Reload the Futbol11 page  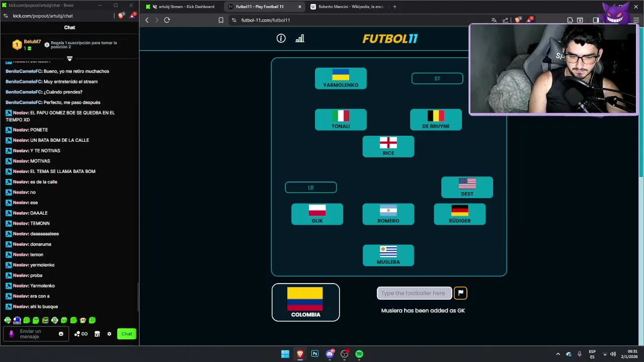[167, 20]
